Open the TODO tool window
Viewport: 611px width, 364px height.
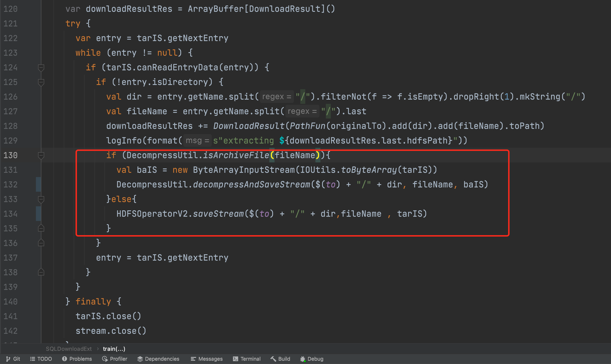[x=41, y=359]
